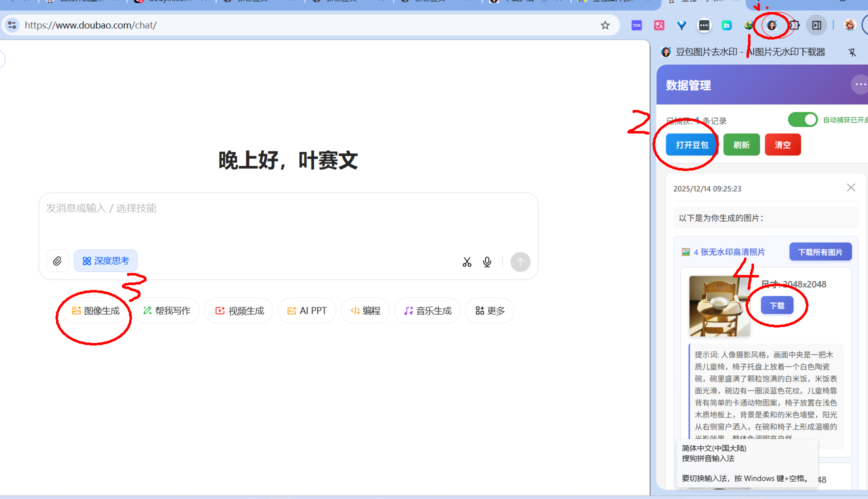Toggle 深度思考 deep thinking mode
Image resolution: width=868 pixels, height=499 pixels.
click(x=105, y=261)
